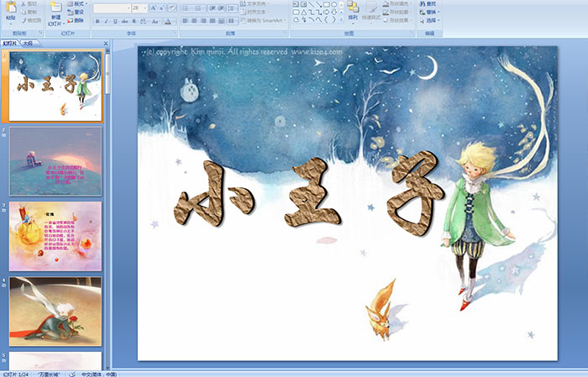Click the slide panel vertical scrollbar
The height and width of the screenshot is (377, 588).
pos(108,210)
